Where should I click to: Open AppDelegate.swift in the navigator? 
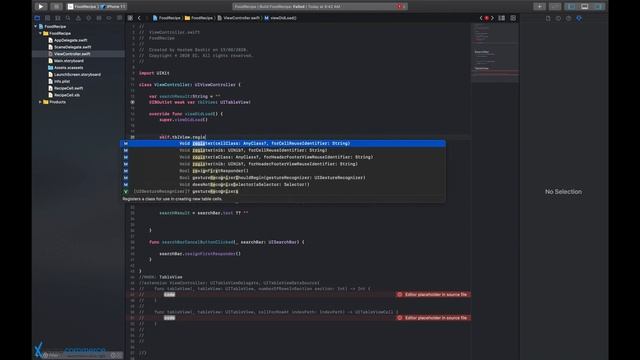coord(67,40)
